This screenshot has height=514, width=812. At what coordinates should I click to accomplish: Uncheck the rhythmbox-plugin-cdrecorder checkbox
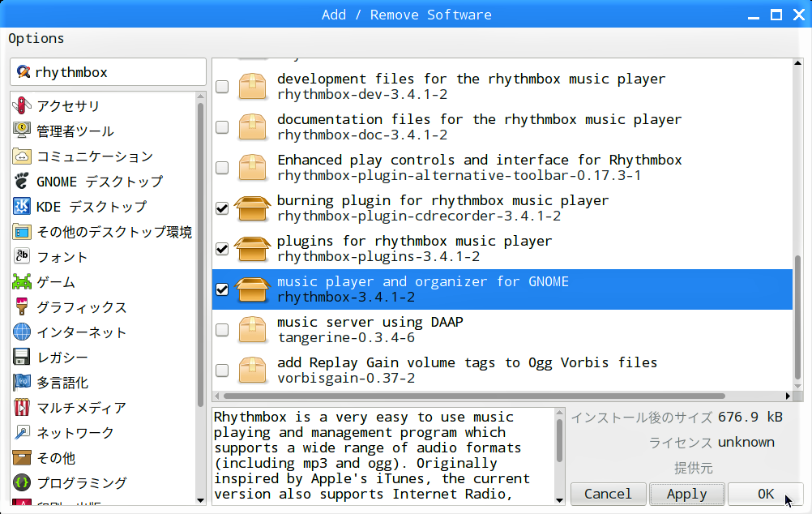[x=222, y=208]
